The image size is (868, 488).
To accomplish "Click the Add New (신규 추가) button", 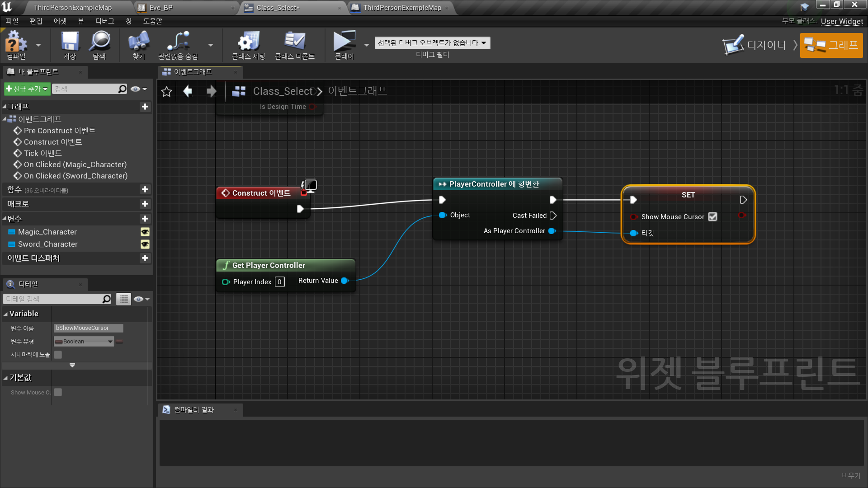I will [27, 89].
